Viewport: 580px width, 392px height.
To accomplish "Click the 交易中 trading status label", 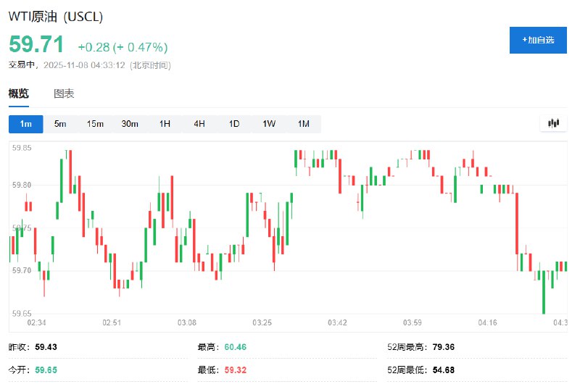I will coord(22,65).
